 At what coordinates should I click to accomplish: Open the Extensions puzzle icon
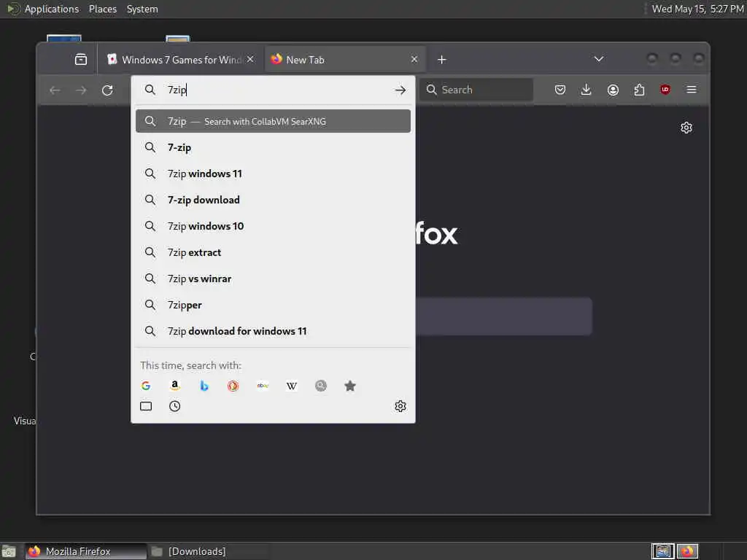pos(639,90)
